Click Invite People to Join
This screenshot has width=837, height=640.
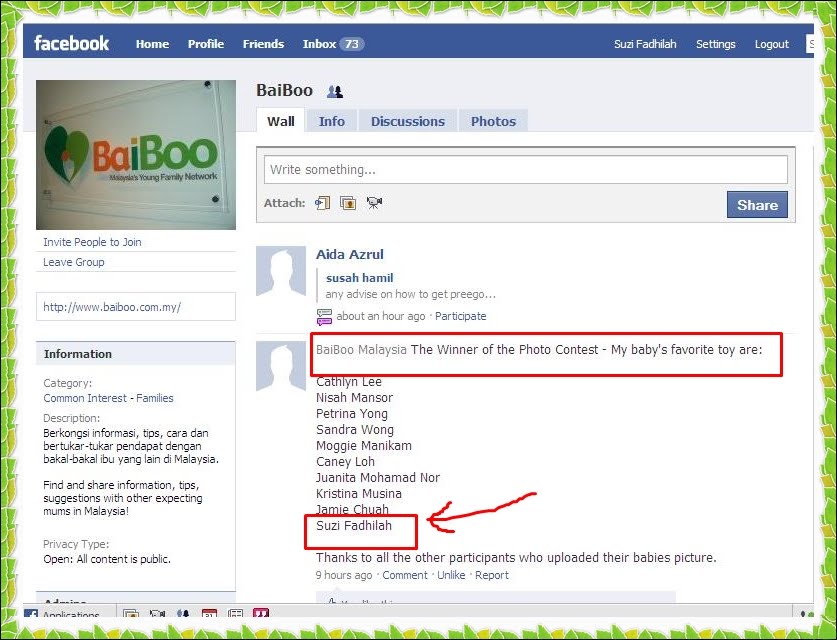point(92,242)
